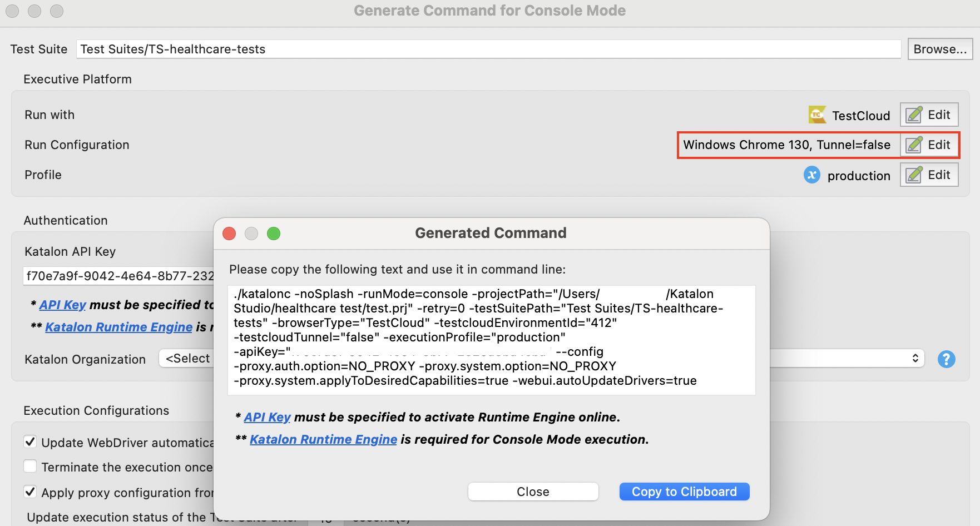Open API Key link in background window
This screenshot has height=526, width=980.
(63, 305)
